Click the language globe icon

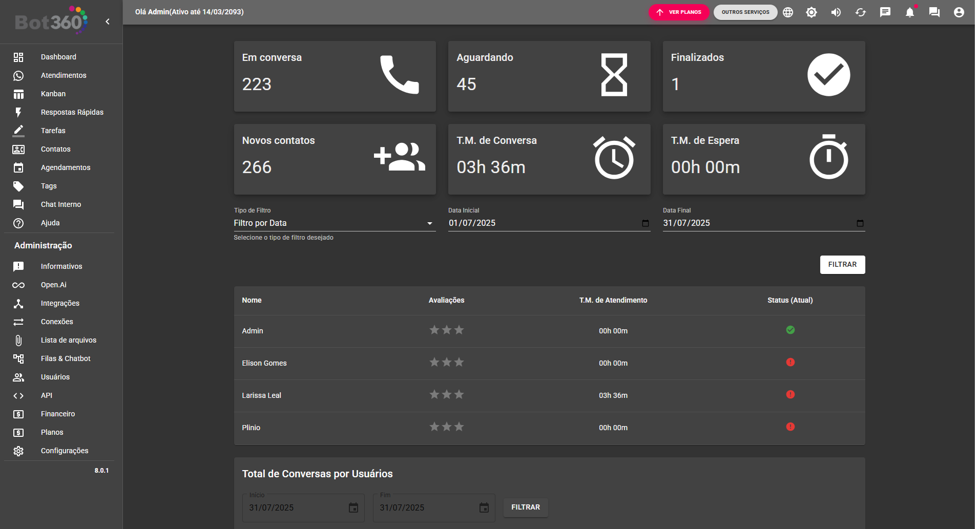click(788, 12)
